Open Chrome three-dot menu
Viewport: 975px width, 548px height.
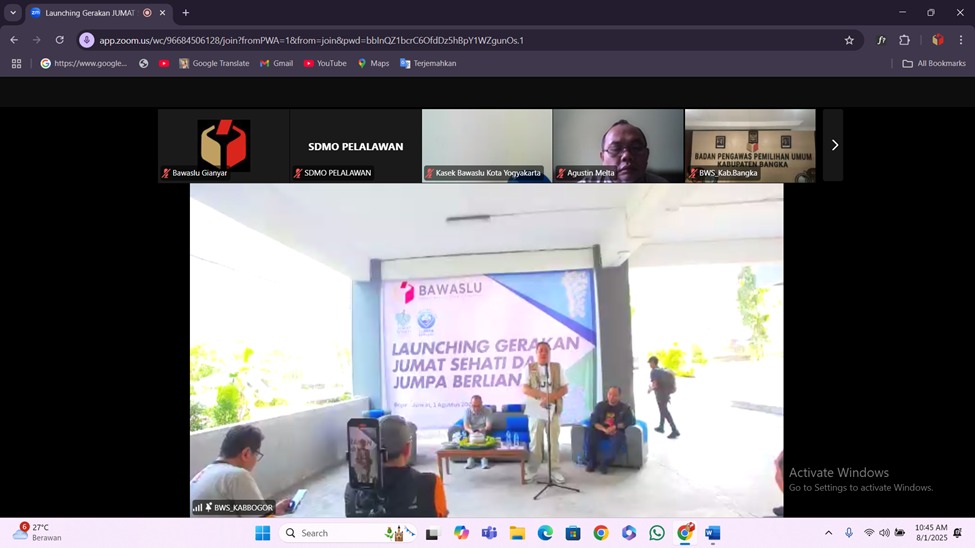coord(961,40)
